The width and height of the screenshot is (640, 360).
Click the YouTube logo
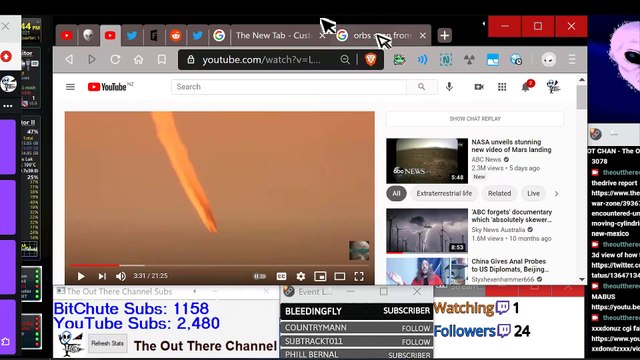(107, 87)
